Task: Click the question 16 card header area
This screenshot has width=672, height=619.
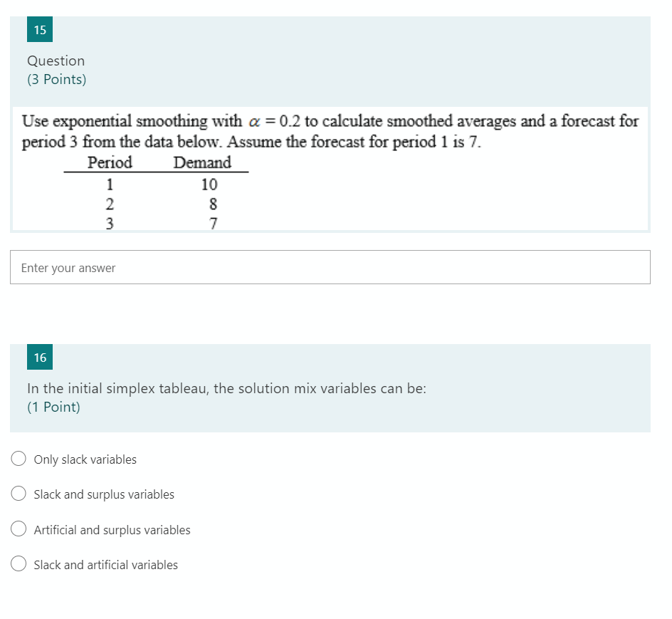Action: (330, 388)
